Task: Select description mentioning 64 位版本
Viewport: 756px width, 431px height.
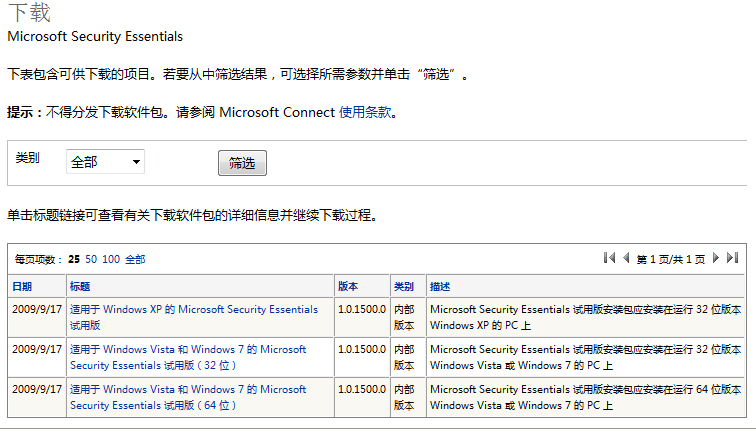Action: [x=585, y=397]
